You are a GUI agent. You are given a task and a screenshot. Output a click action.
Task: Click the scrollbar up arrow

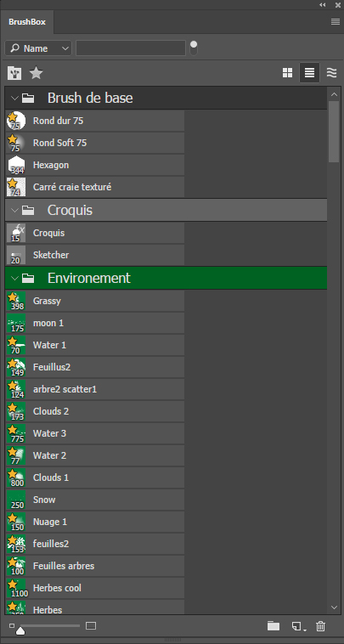point(334,95)
